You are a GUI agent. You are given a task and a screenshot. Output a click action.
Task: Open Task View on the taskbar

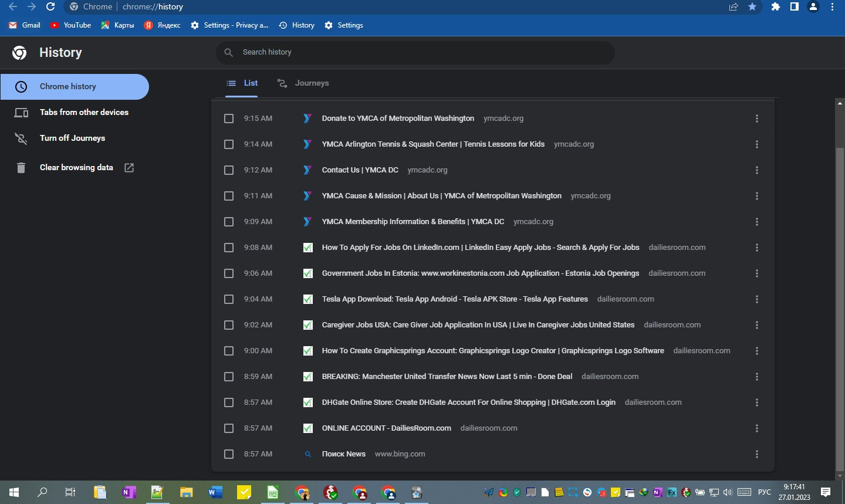pyautogui.click(x=70, y=492)
